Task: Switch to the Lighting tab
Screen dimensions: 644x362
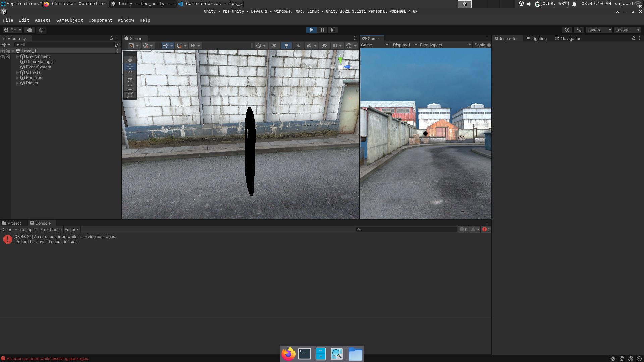Action: tap(537, 39)
